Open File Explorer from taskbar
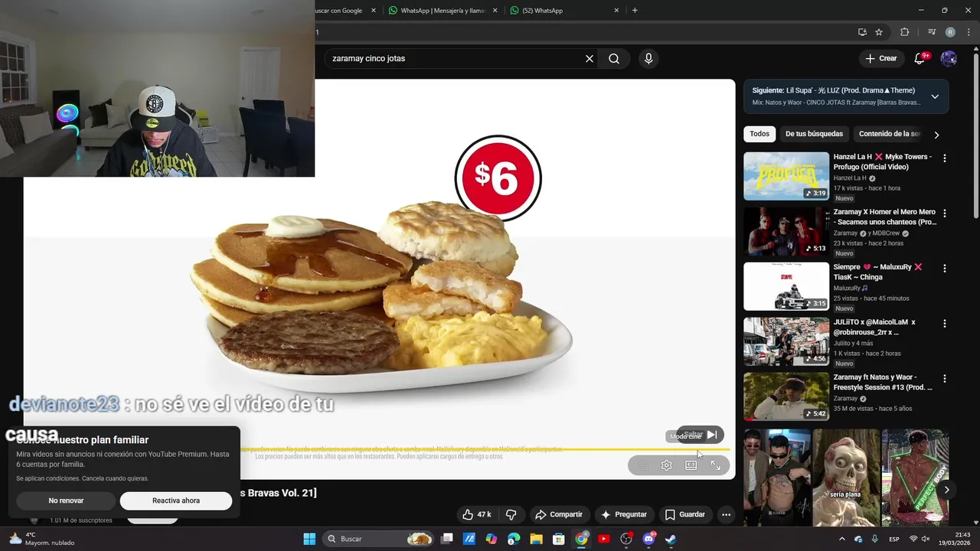The image size is (980, 551). pos(536,539)
